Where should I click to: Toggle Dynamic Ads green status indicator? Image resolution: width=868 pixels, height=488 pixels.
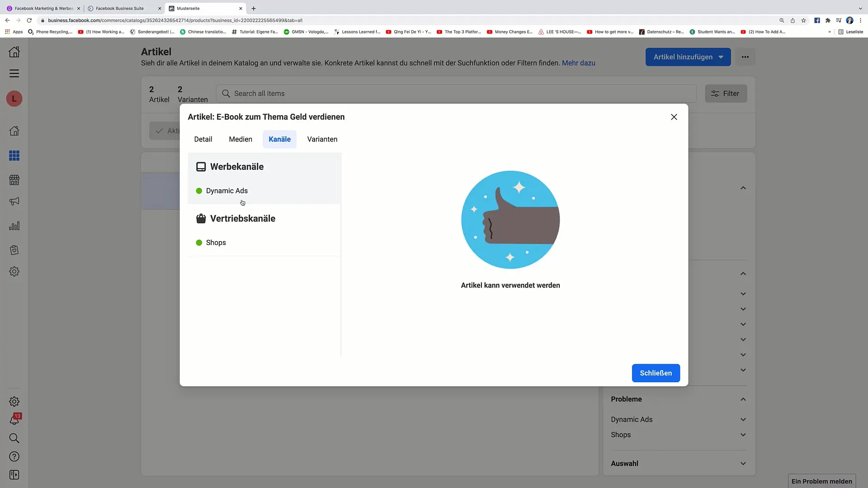(x=198, y=190)
